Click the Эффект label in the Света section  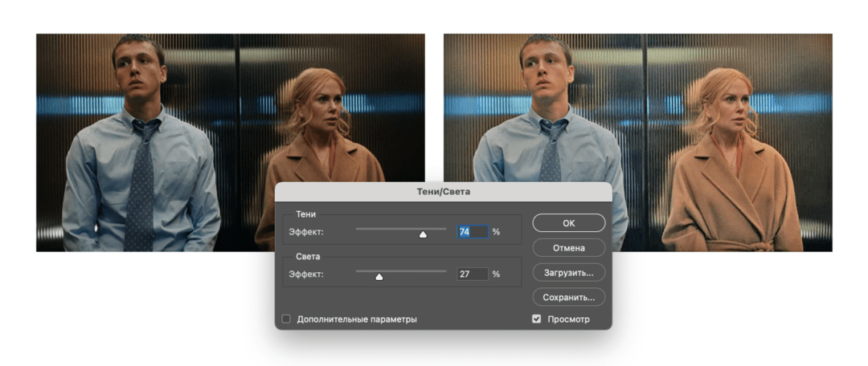tap(305, 274)
